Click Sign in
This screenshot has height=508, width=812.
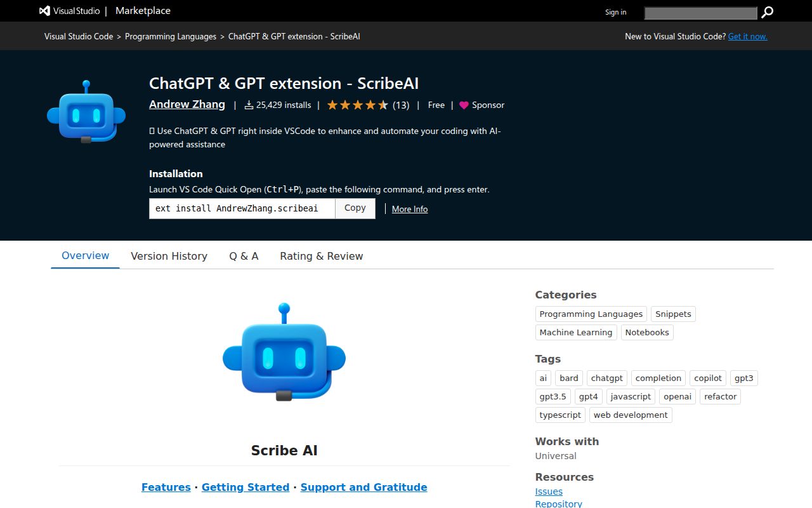click(615, 12)
